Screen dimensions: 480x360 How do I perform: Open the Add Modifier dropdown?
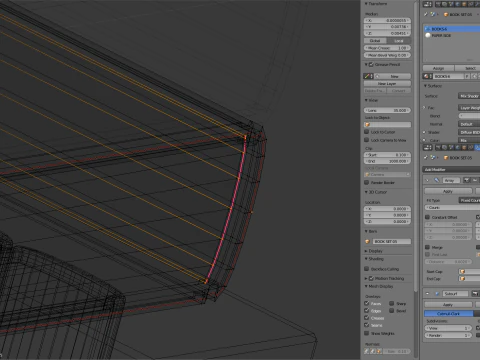(451, 169)
